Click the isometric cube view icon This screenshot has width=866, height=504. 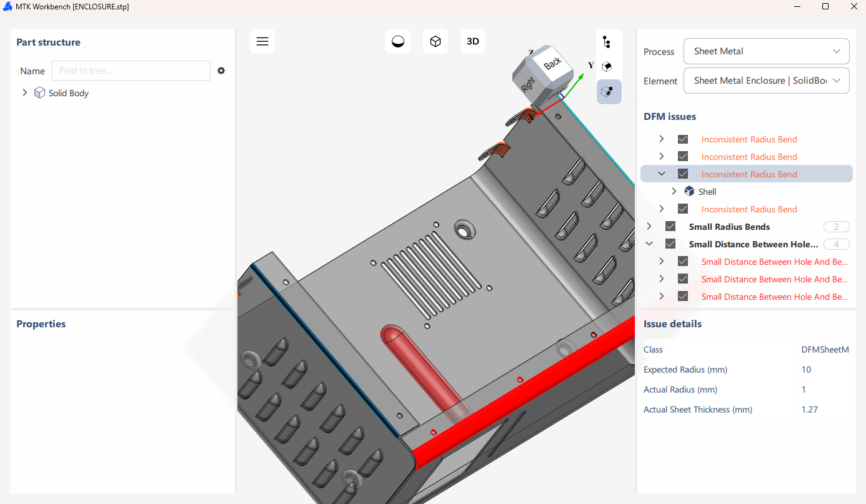(x=435, y=41)
